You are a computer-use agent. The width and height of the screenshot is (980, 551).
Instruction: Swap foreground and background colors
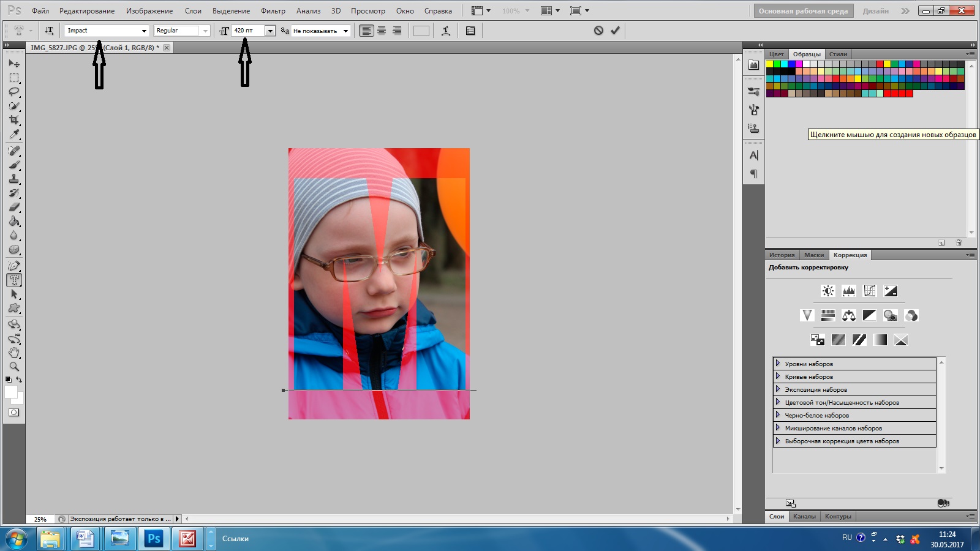pyautogui.click(x=19, y=380)
